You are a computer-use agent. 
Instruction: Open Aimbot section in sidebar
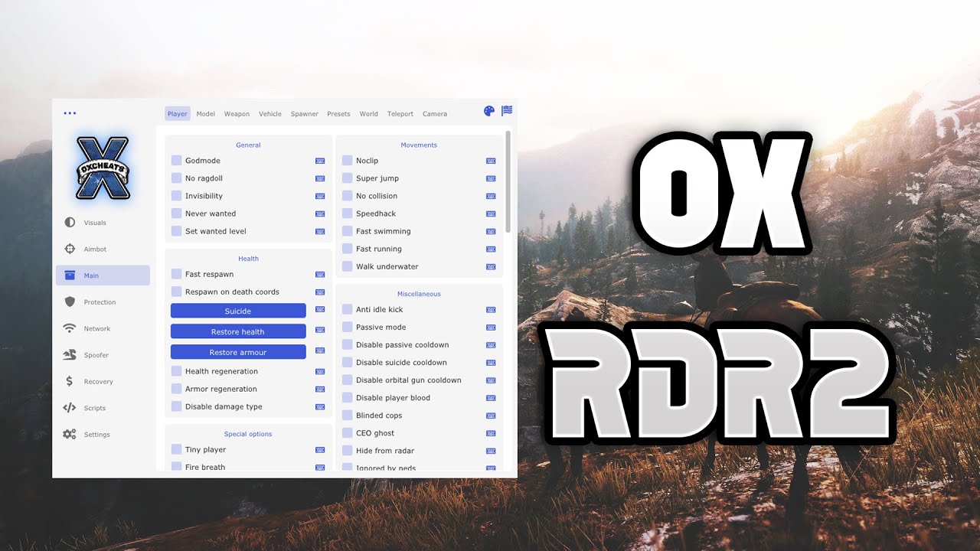click(103, 249)
